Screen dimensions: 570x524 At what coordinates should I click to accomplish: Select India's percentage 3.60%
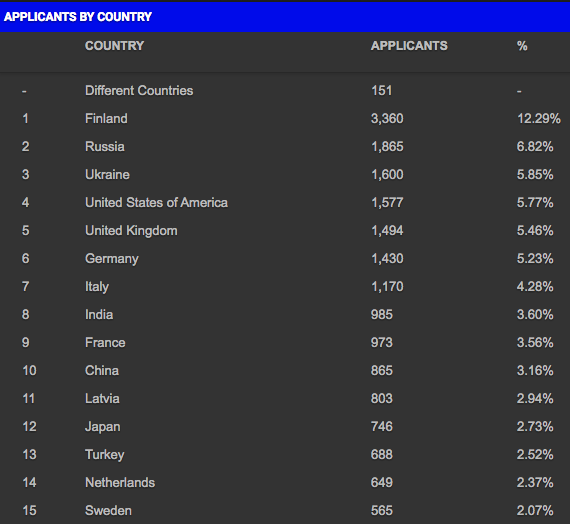pyautogui.click(x=535, y=315)
